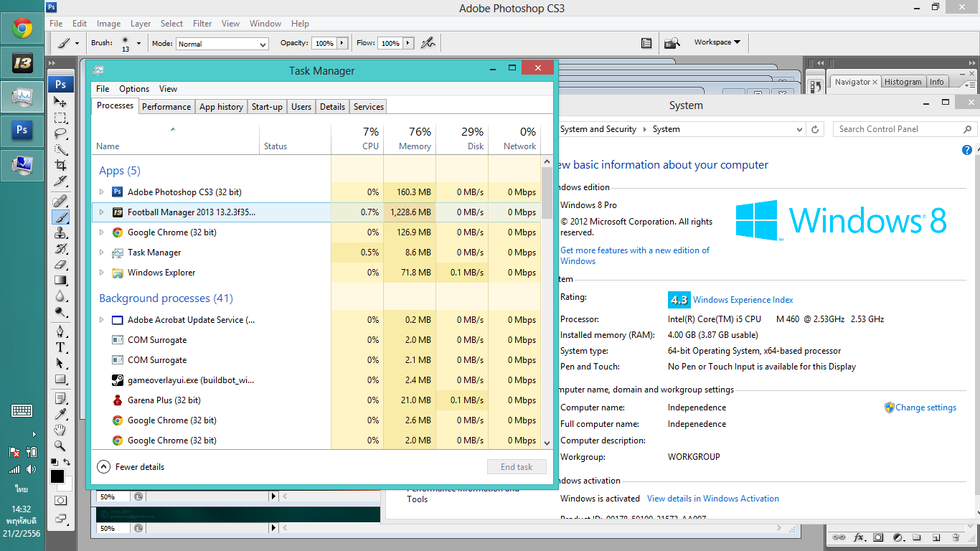
Task: Click the black foreground color swatch
Action: 57,476
